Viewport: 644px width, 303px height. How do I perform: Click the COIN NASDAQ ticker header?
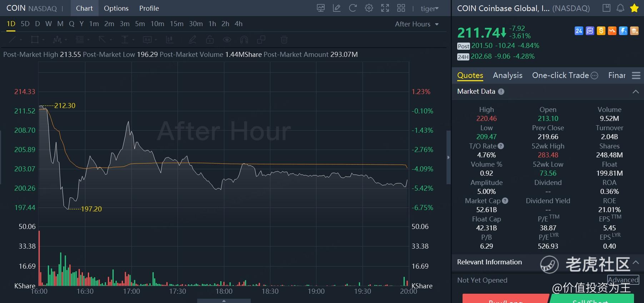click(31, 8)
